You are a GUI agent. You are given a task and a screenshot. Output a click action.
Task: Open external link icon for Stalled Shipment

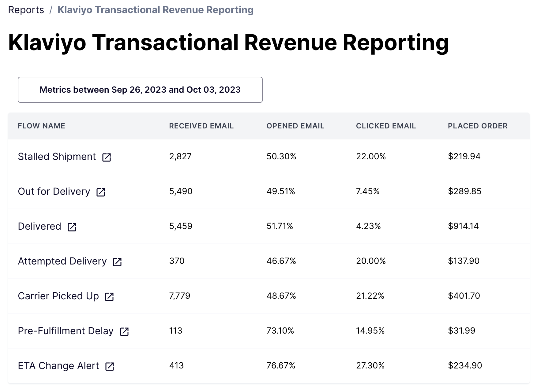click(107, 157)
